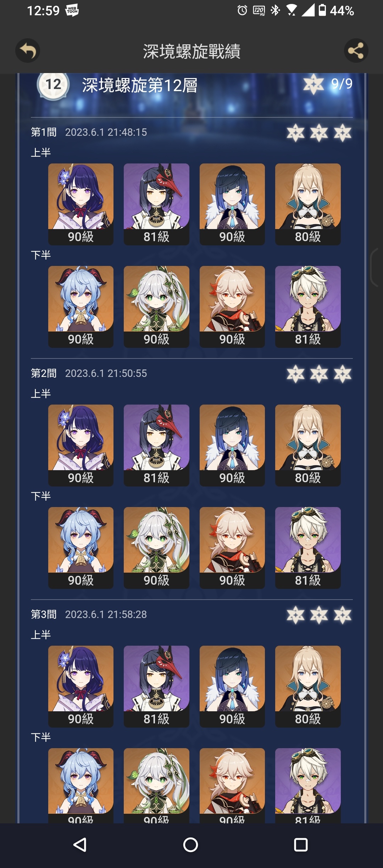The height and width of the screenshot is (868, 383).
Task: Tap the share icon
Action: tap(356, 51)
